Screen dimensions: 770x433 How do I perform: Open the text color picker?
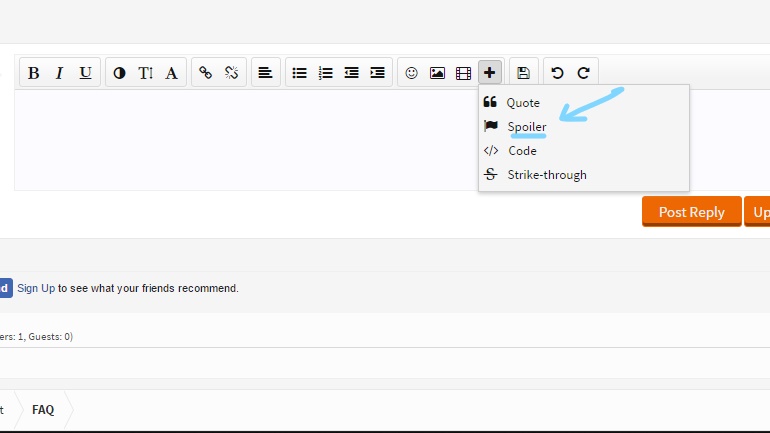pos(119,73)
